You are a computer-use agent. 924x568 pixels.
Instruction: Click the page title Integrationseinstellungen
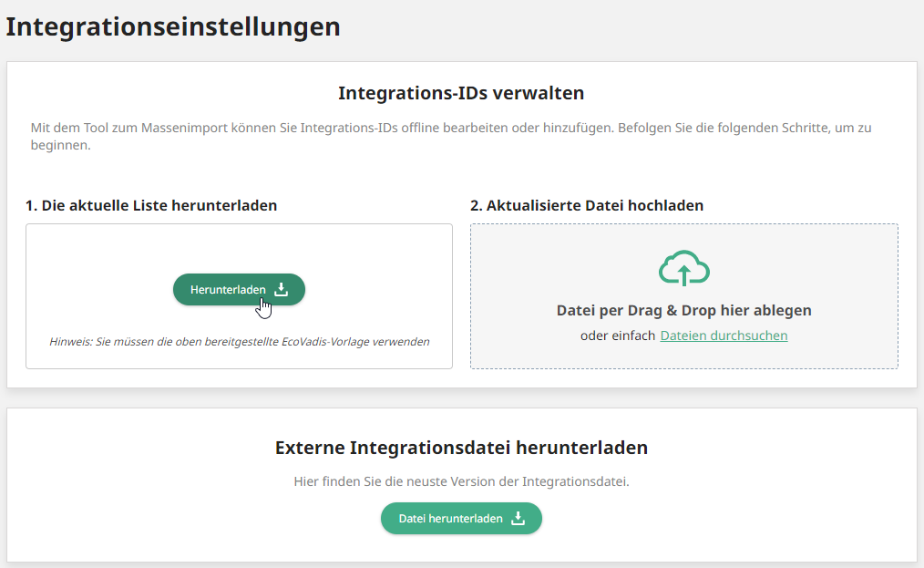173,26
